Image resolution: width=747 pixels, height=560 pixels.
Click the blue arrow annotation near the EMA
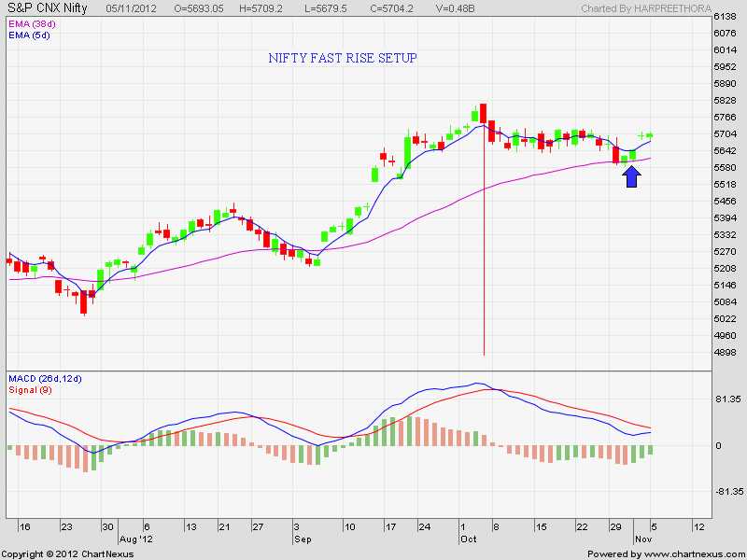coord(632,175)
